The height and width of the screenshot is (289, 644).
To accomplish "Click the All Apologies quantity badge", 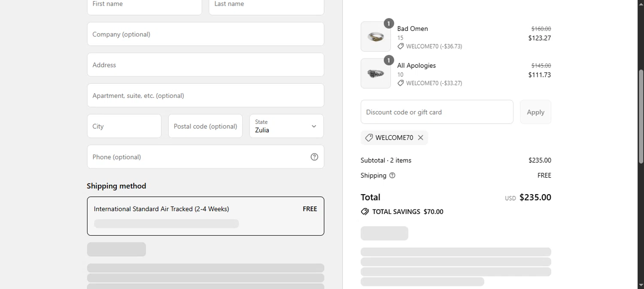I will point(389,61).
